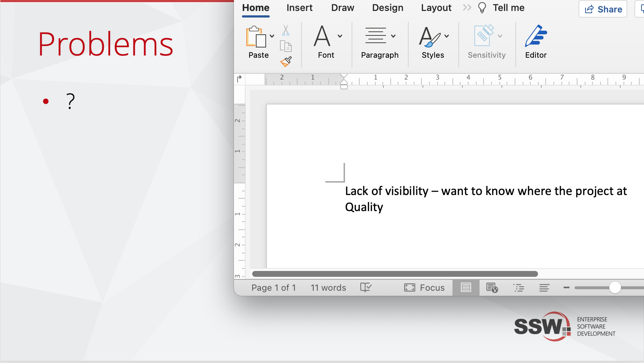Expand the Paragraph options dropdown
The width and height of the screenshot is (644, 363).
click(393, 36)
